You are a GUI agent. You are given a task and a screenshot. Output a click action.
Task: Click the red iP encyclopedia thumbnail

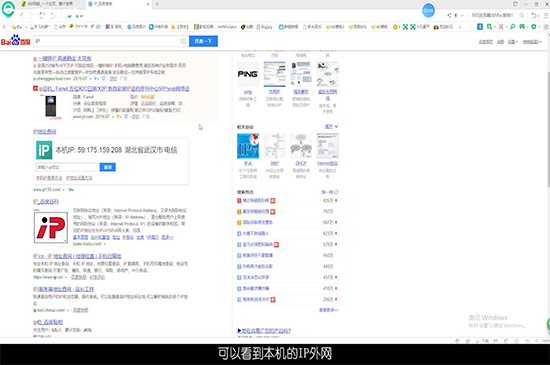coord(51,228)
